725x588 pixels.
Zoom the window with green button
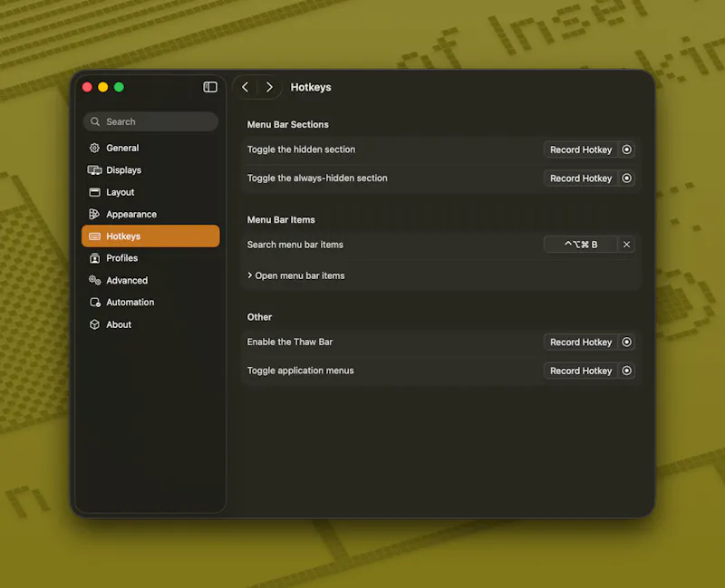[119, 87]
